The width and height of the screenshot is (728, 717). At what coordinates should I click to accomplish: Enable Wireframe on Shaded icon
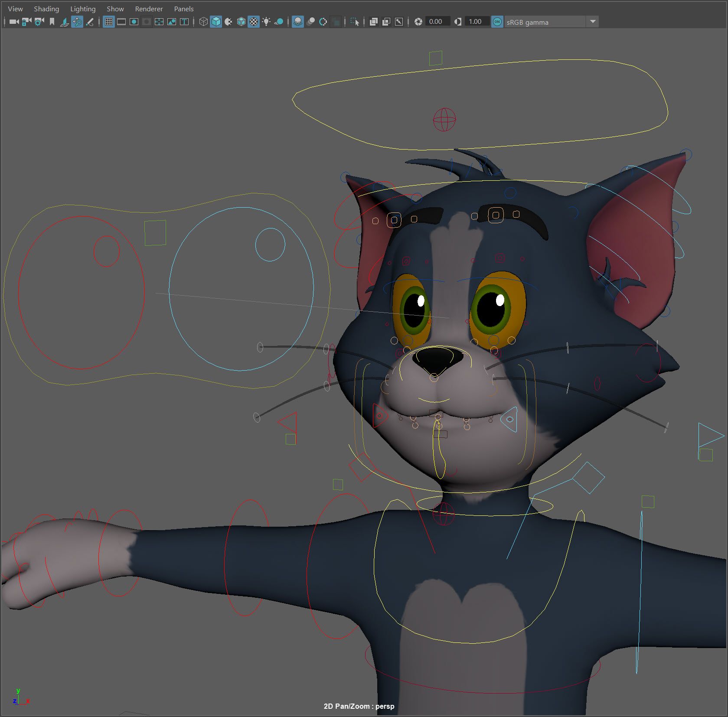coord(241,22)
